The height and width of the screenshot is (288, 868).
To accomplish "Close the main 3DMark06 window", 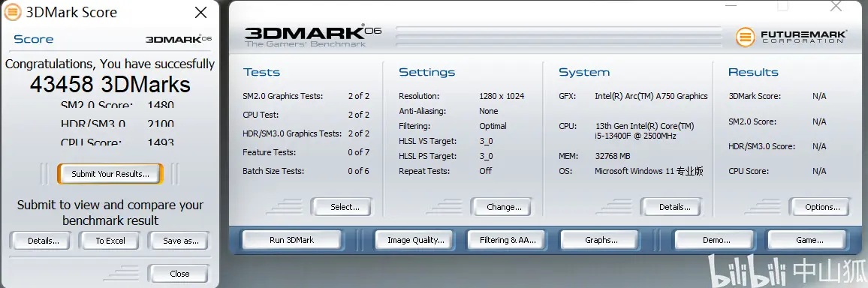I will (x=836, y=6).
